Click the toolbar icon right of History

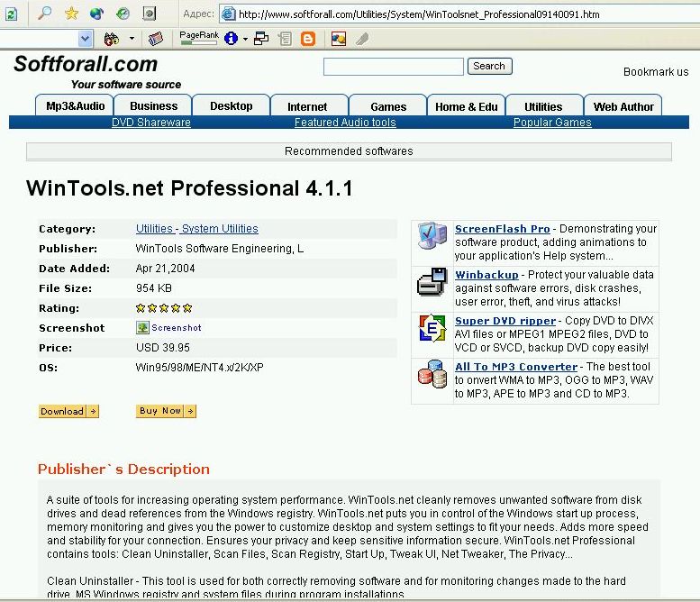[x=150, y=14]
